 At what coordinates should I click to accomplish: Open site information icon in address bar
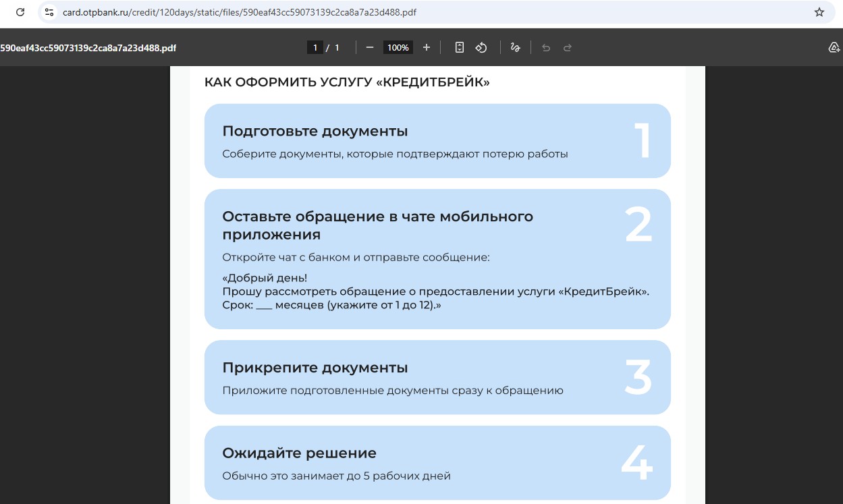(49, 12)
